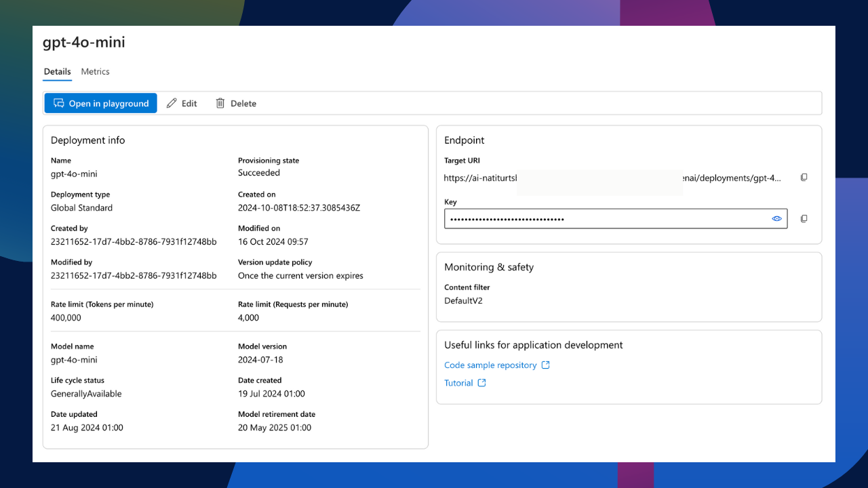Click the Created on timestamp 2024-10-08T18:52:37.3085436Z
This screenshot has width=868, height=488.
tap(299, 208)
